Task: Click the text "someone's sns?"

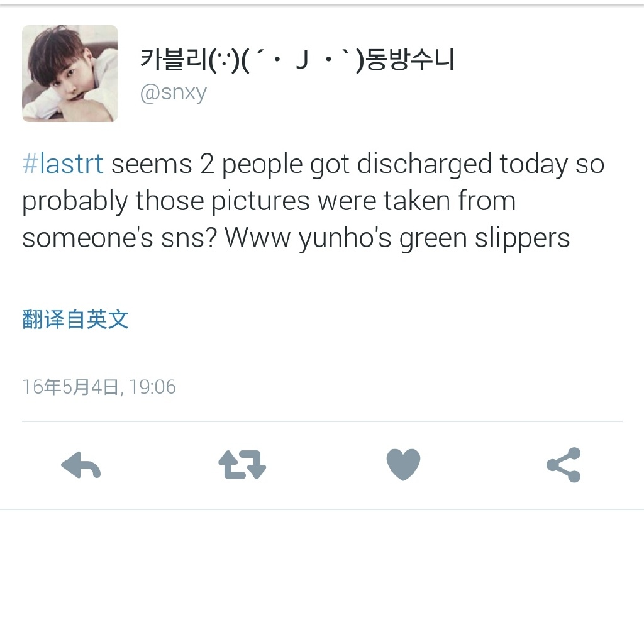Action: pos(119,238)
